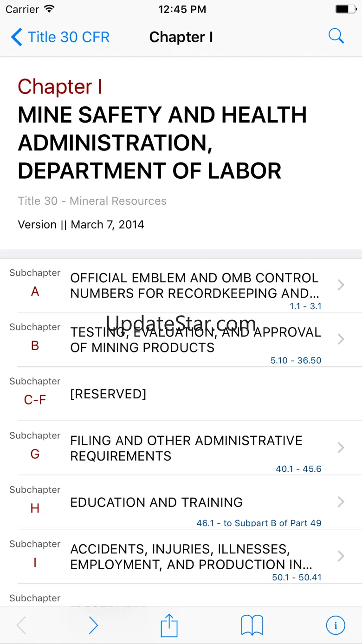Tap the info circle icon
The image size is (362, 644).
tap(336, 625)
